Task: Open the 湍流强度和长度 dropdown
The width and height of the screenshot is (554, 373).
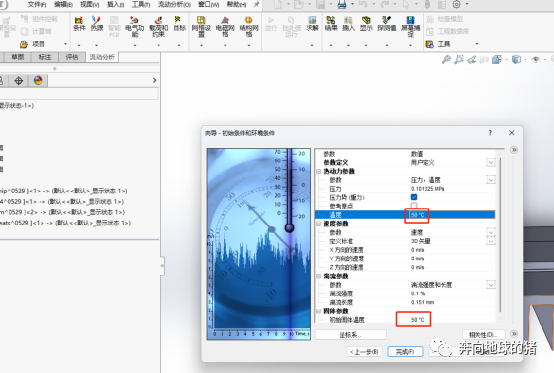Action: pyautogui.click(x=491, y=285)
